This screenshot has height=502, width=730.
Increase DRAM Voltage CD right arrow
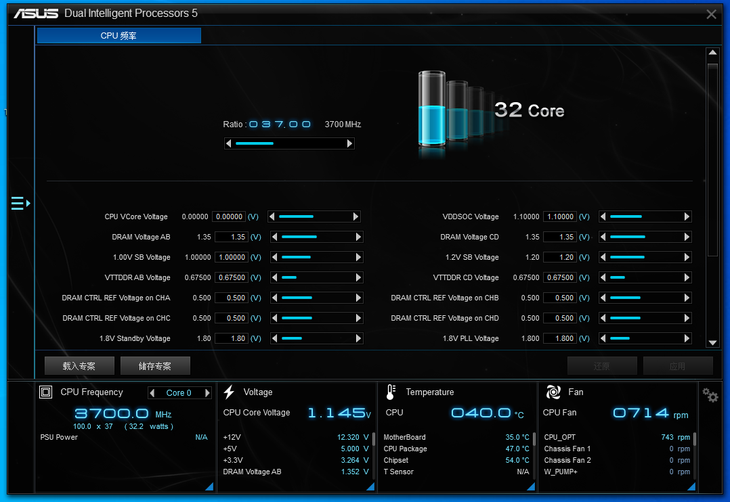(x=687, y=237)
